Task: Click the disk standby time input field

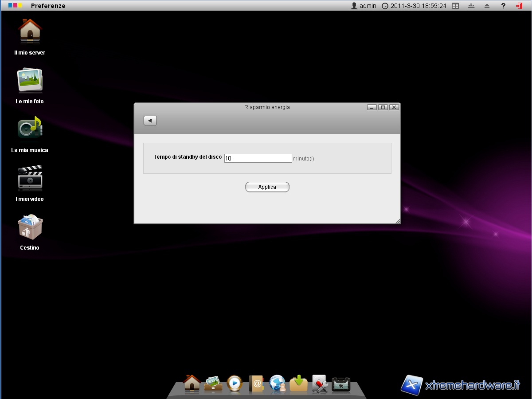Action: [258, 158]
